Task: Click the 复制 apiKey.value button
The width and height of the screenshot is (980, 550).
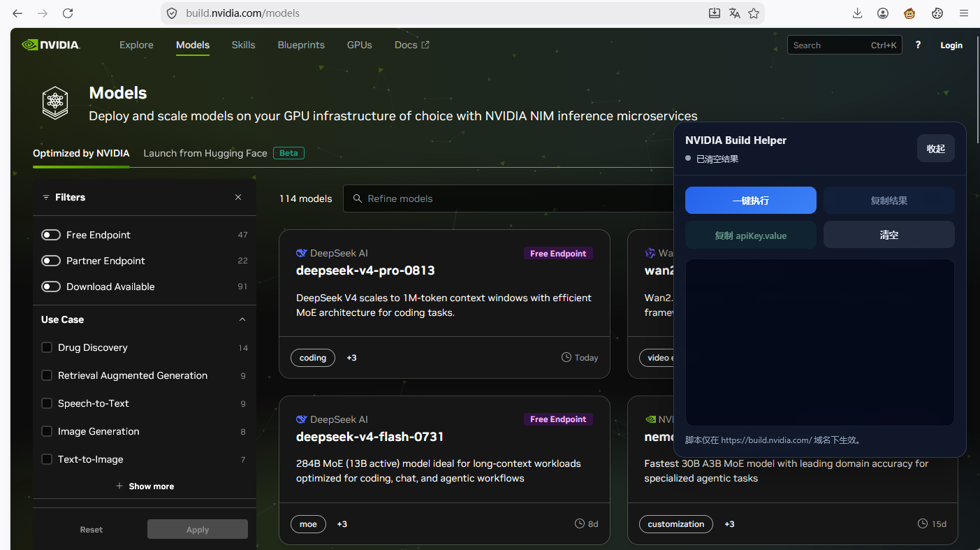Action: [751, 235]
